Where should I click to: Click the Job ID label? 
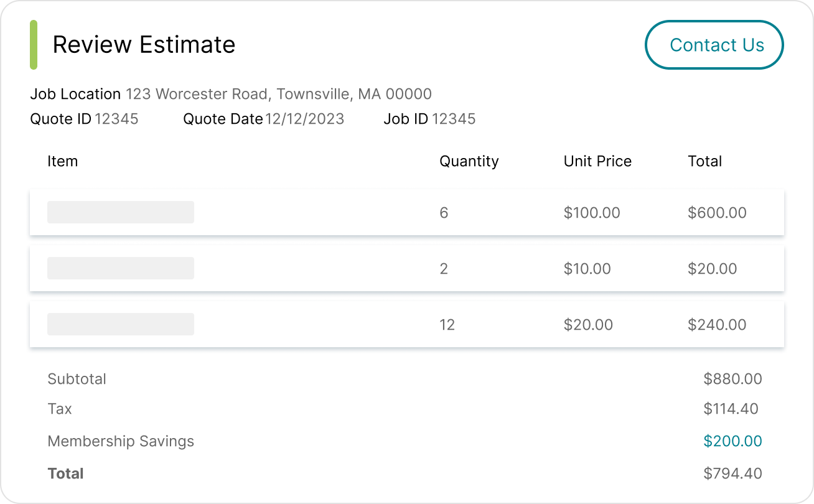tap(406, 119)
